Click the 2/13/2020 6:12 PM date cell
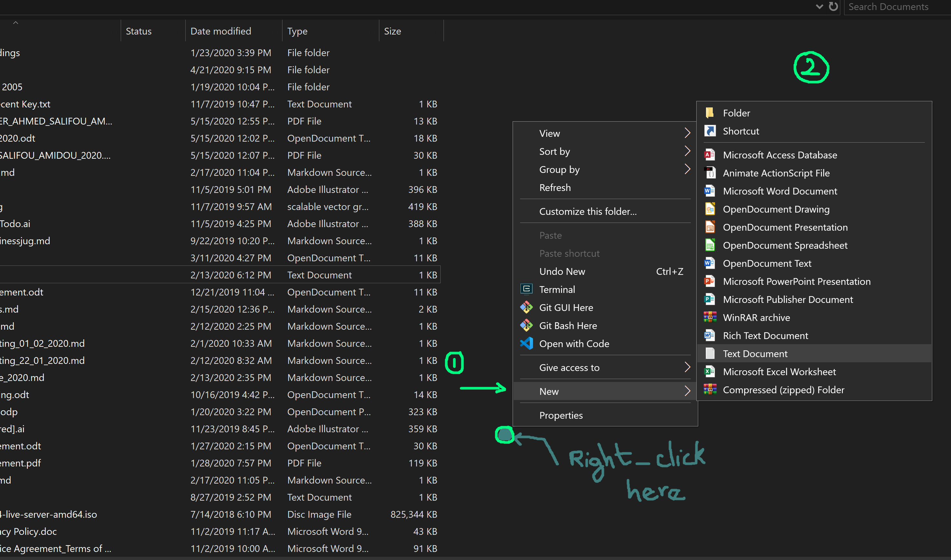Image resolution: width=951 pixels, height=560 pixels. pos(231,275)
